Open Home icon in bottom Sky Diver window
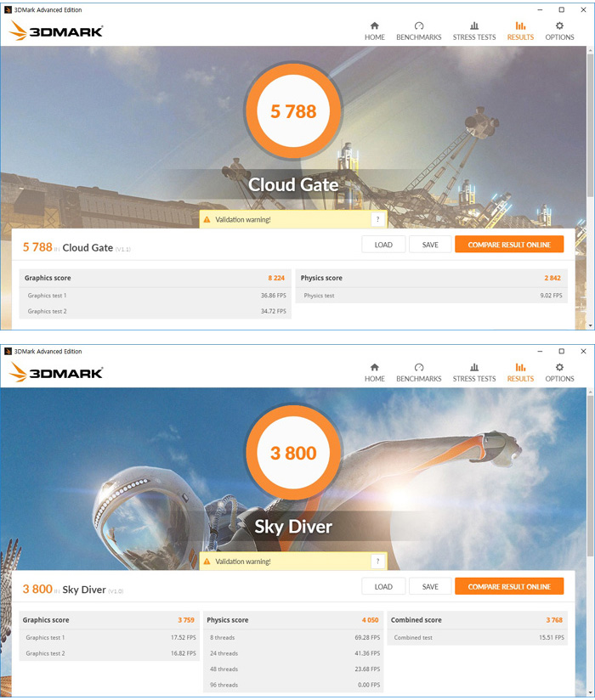This screenshot has width=595, height=700. pyautogui.click(x=374, y=367)
